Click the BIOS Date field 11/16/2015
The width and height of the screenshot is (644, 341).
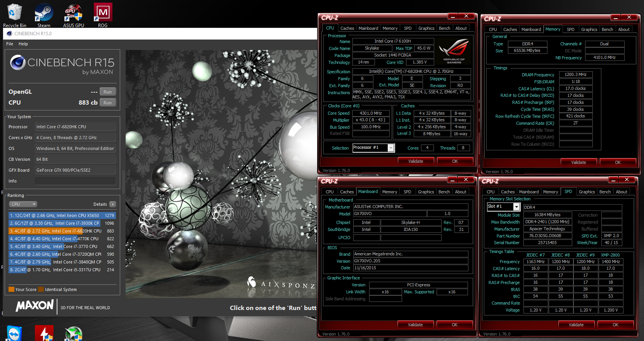tap(411, 268)
